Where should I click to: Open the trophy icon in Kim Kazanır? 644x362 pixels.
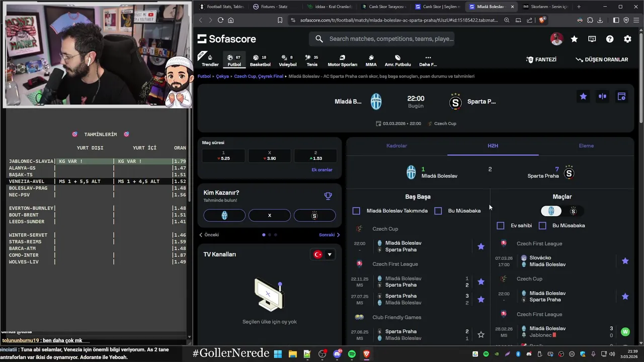pos(328,196)
